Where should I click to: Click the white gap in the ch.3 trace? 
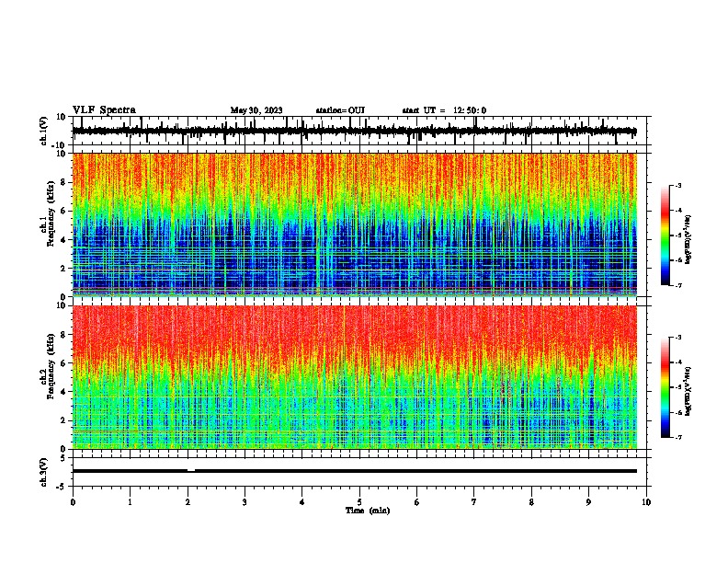click(191, 470)
